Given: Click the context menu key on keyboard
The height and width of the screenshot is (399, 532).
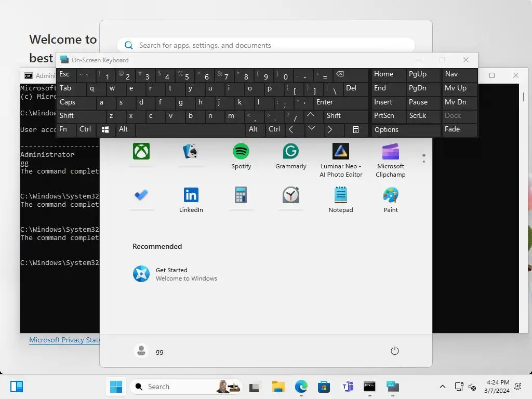Looking at the screenshot, I should tap(356, 129).
